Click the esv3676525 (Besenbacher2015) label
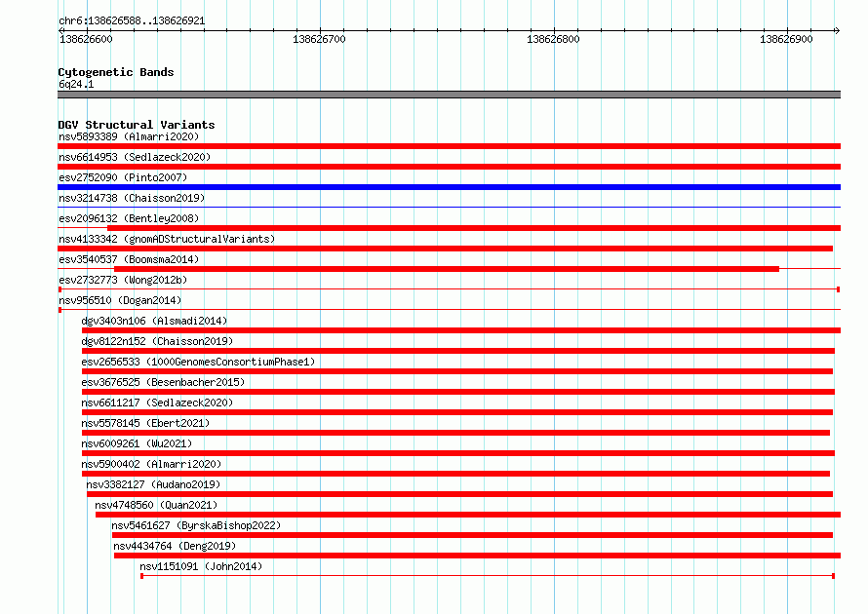The height and width of the screenshot is (614, 868). tap(163, 382)
